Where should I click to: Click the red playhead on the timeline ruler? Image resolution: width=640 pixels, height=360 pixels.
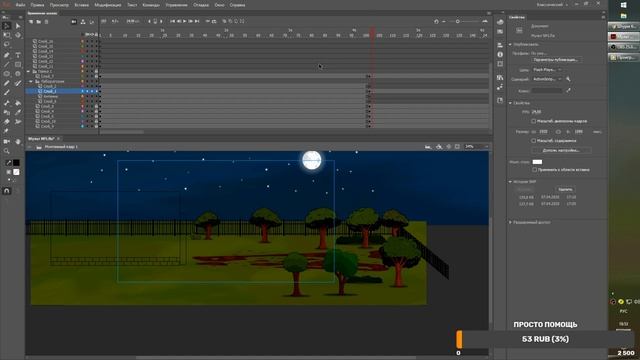[x=372, y=32]
